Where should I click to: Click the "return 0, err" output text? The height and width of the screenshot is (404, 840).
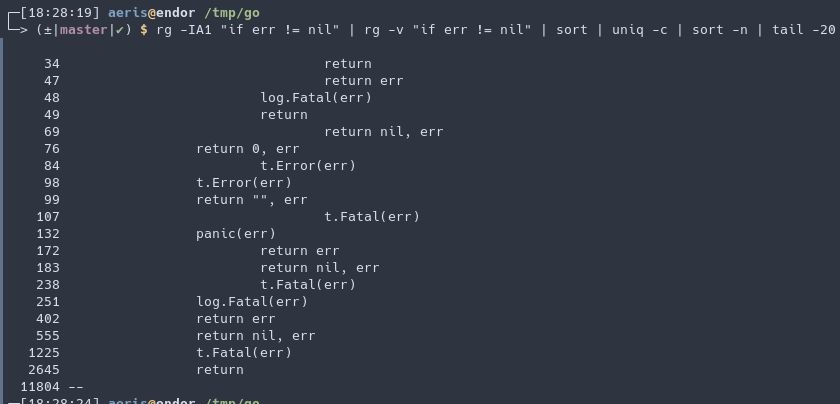(247, 148)
